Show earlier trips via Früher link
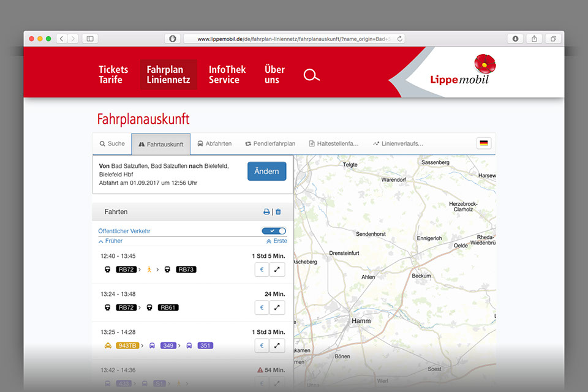This screenshot has width=588, height=392. pos(110,241)
